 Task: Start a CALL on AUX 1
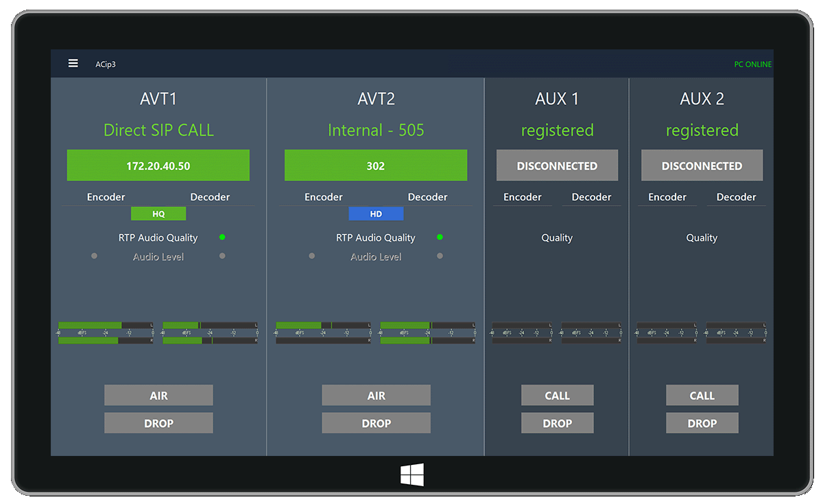point(557,396)
